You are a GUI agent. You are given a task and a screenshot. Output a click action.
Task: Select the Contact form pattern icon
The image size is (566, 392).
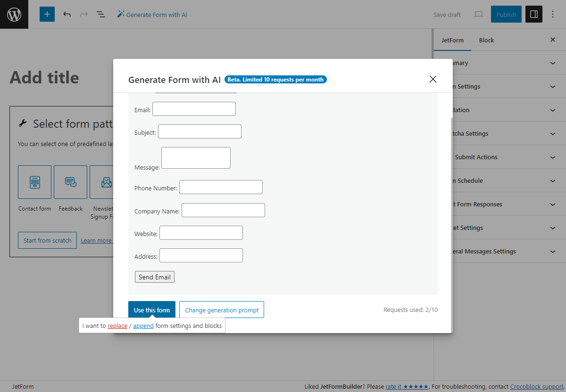(x=34, y=182)
